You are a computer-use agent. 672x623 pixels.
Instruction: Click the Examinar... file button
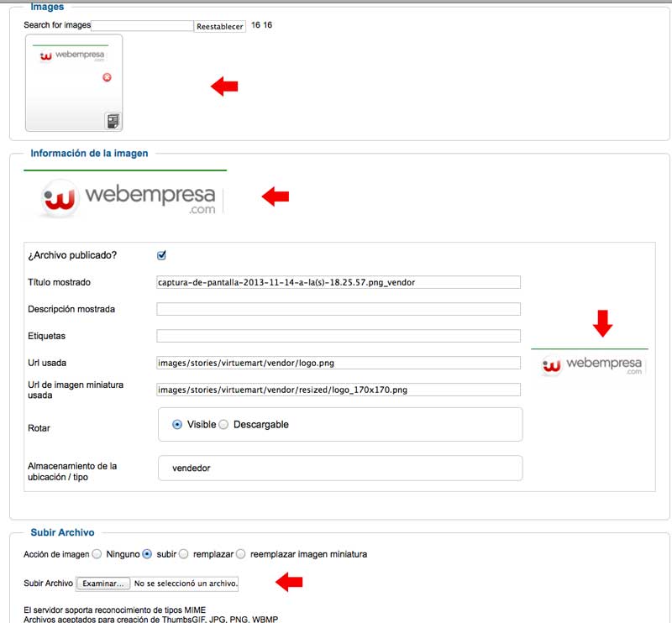[x=102, y=584]
